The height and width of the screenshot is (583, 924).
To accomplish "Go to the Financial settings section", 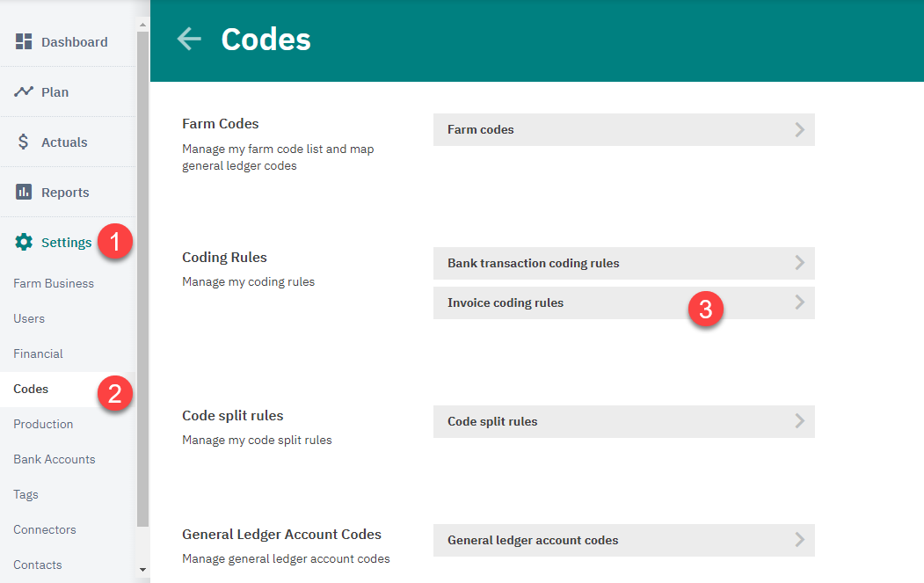I will click(x=38, y=353).
